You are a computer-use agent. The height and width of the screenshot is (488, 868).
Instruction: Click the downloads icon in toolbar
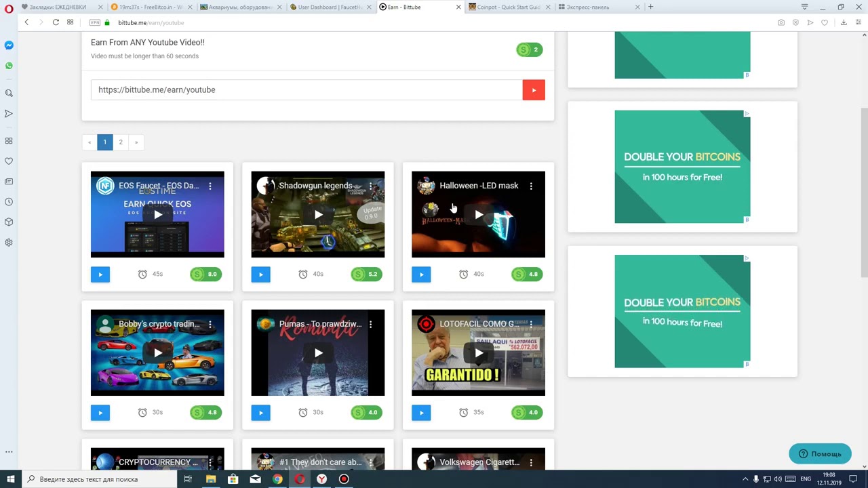tap(844, 22)
